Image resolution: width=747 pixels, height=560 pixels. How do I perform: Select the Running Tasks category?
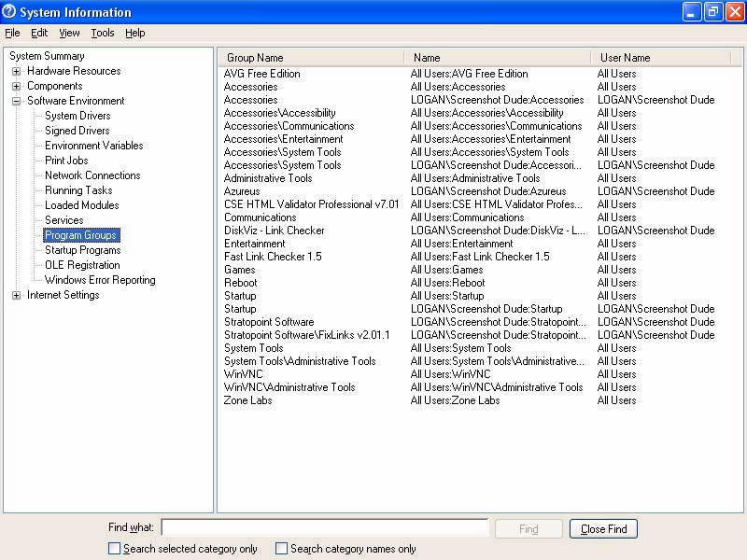[x=78, y=190]
